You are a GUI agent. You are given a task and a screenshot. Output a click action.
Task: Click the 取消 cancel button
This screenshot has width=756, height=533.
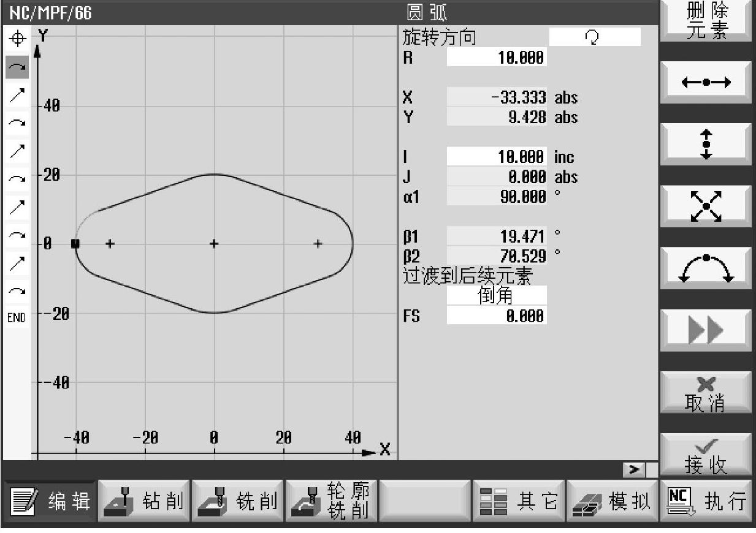tap(706, 393)
